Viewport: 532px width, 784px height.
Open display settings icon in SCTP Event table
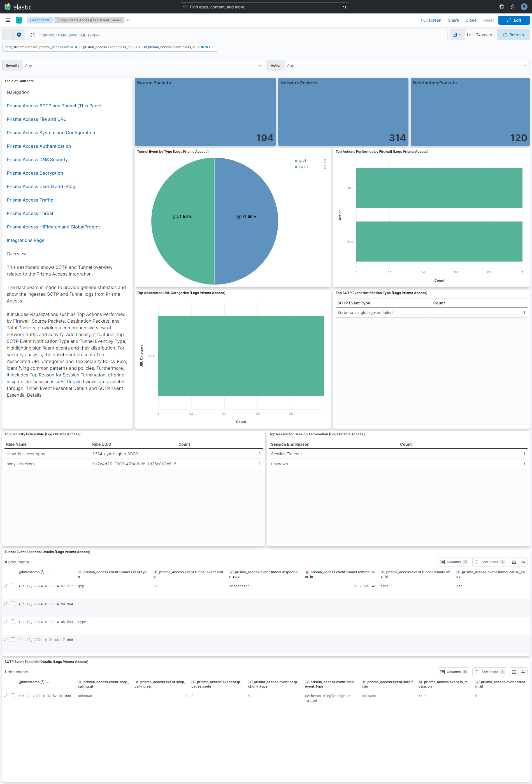(x=523, y=672)
